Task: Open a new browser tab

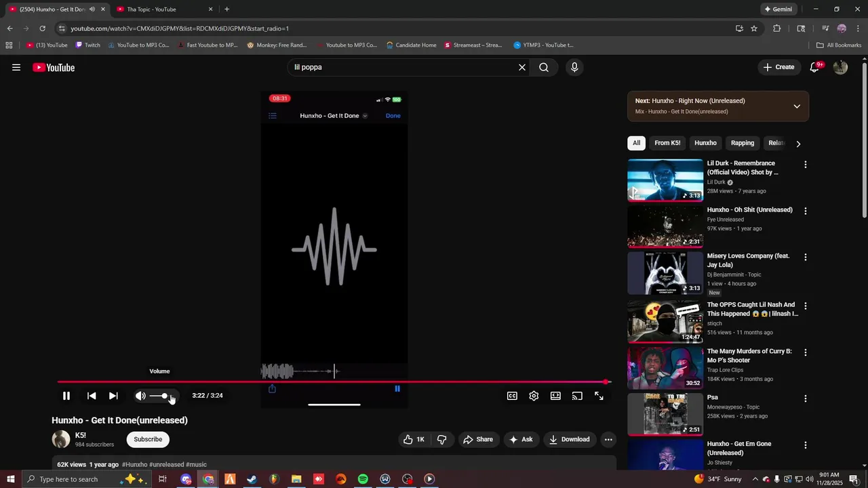Action: click(226, 9)
